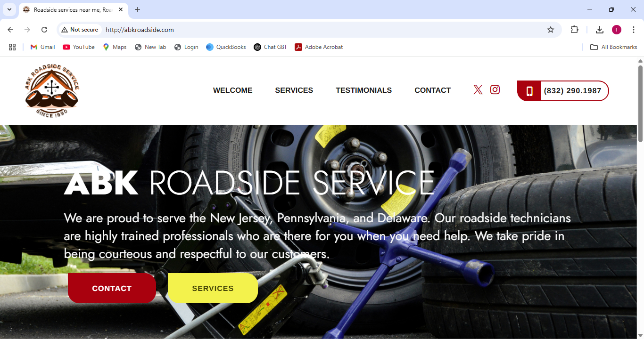Screen dimensions: 644x339
Task: Click the ABK Roadside Service logo
Action: (x=52, y=91)
